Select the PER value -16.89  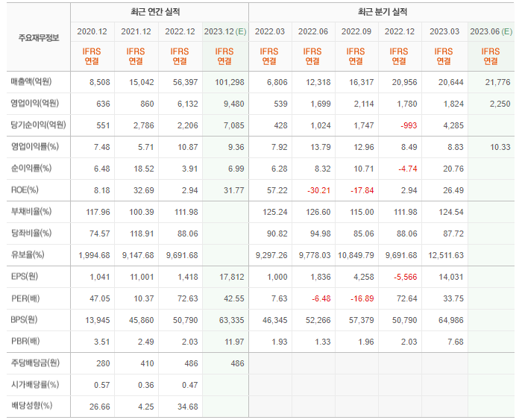tap(362, 298)
